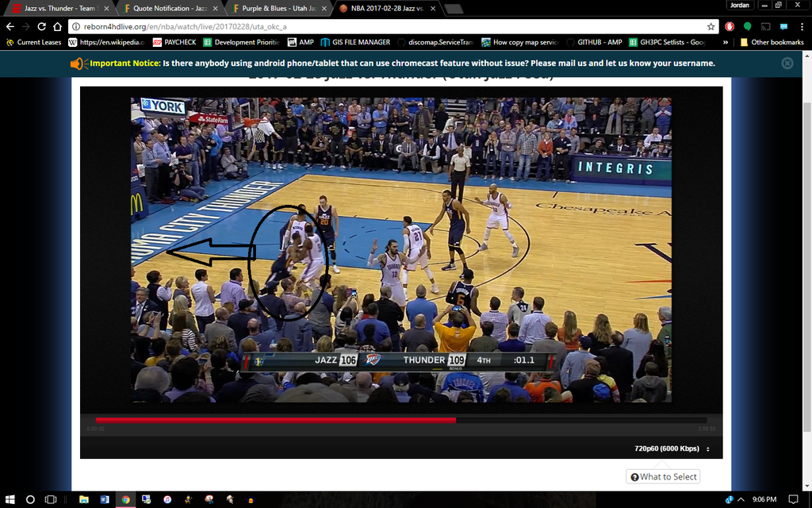The width and height of the screenshot is (812, 508).
Task: Open the Google Cast extension icon
Action: 765,26
